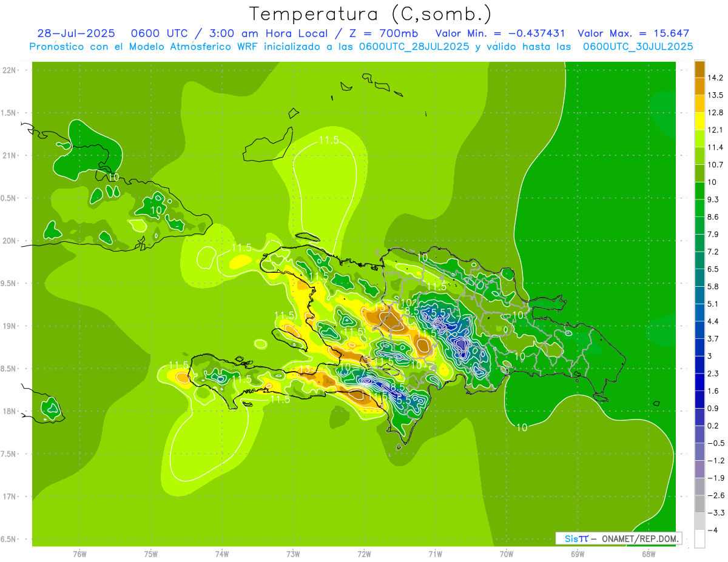The height and width of the screenshot is (562, 728).
Task: Click the 68W longitude axis label
Action: (x=649, y=554)
